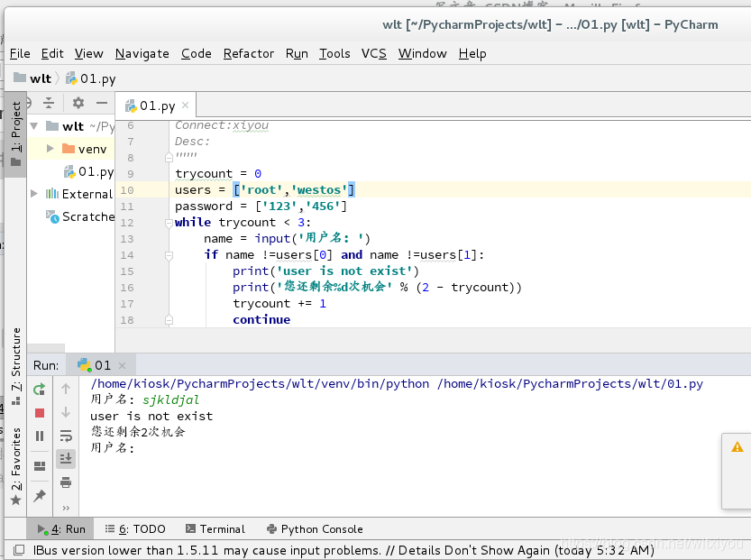Open the VCS menu
Image resolution: width=751 pixels, height=560 pixels.
pyautogui.click(x=374, y=53)
